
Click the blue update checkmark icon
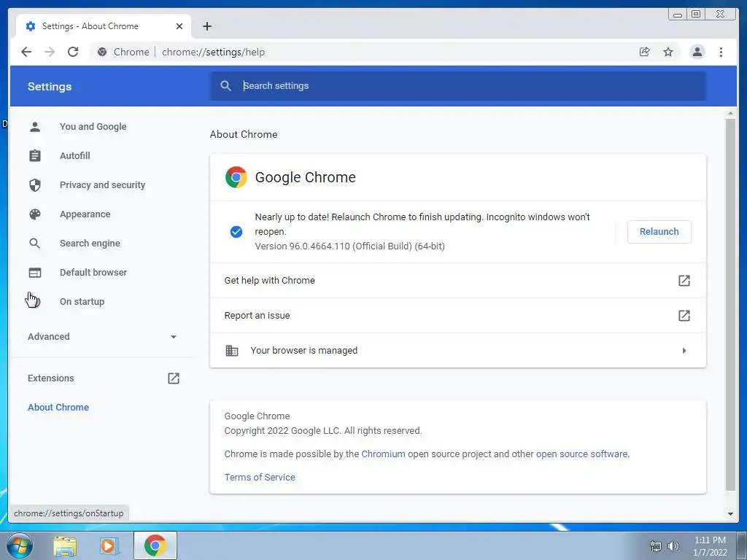236,231
